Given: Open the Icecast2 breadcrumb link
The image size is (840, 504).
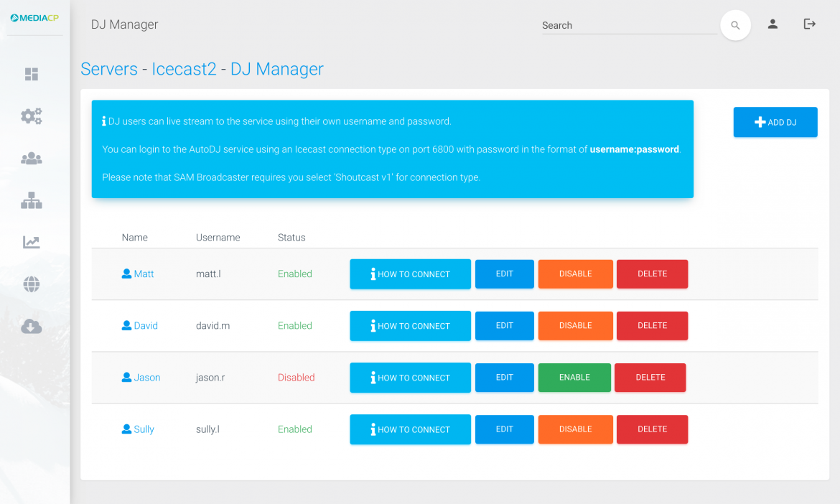Looking at the screenshot, I should pyautogui.click(x=184, y=69).
